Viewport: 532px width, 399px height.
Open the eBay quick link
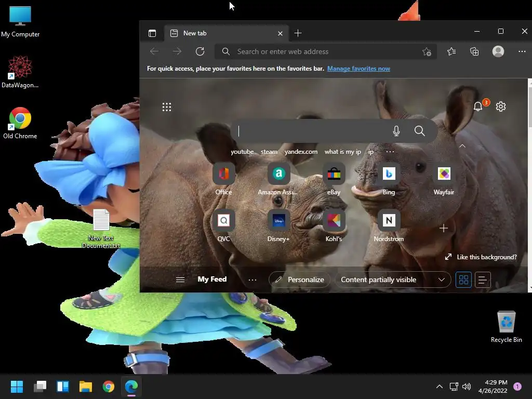[334, 179]
